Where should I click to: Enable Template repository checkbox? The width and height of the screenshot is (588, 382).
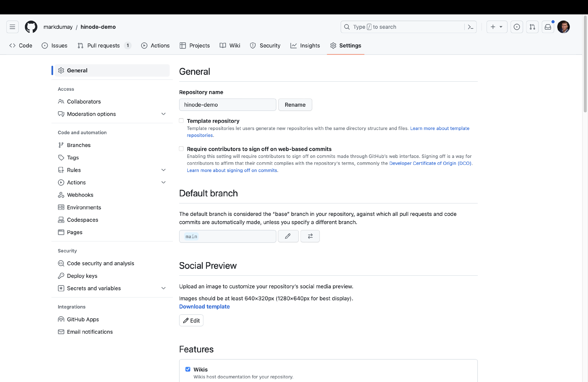click(x=181, y=121)
